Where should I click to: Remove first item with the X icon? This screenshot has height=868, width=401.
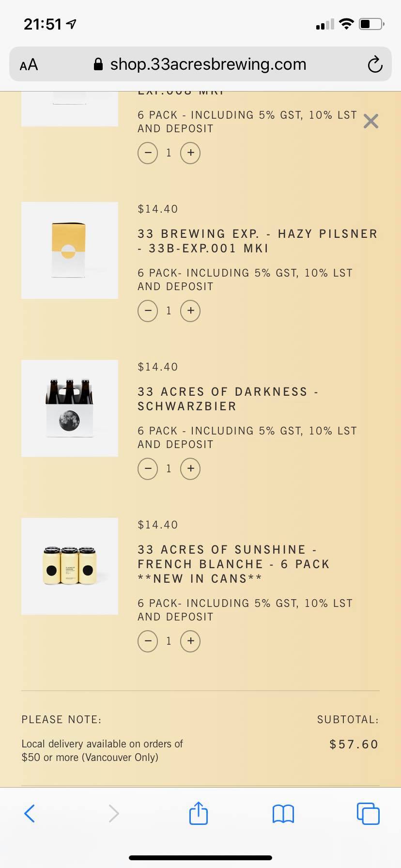pyautogui.click(x=371, y=121)
